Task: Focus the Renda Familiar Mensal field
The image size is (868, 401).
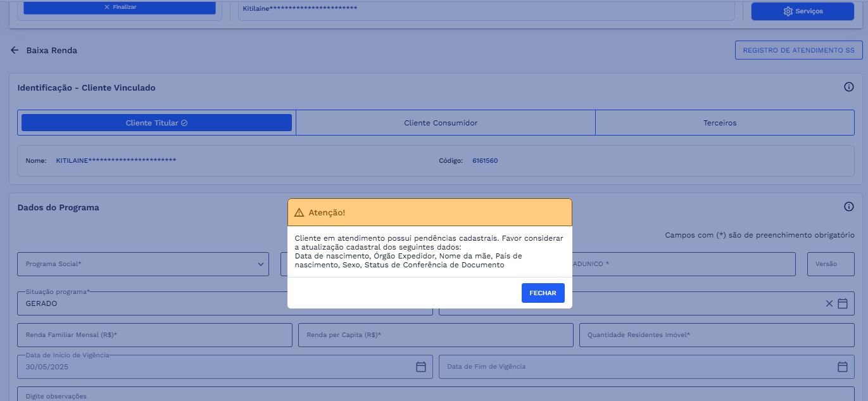Action: (x=154, y=335)
